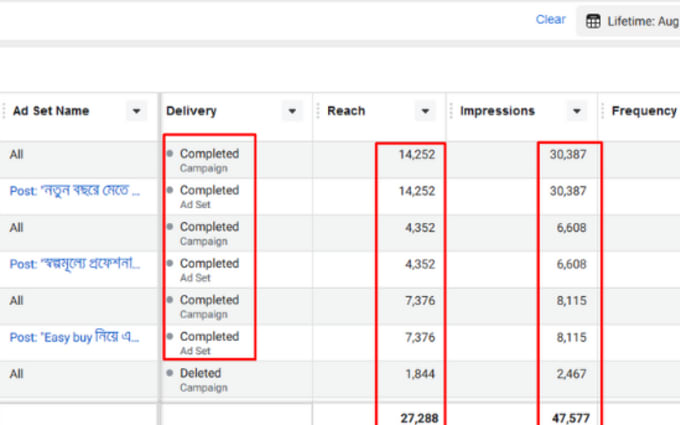The height and width of the screenshot is (425, 680).
Task: Open the Impressions column dropdown arrow
Action: click(576, 111)
